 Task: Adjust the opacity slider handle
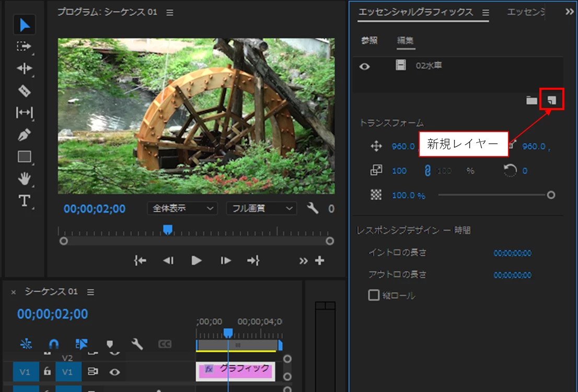tap(551, 195)
